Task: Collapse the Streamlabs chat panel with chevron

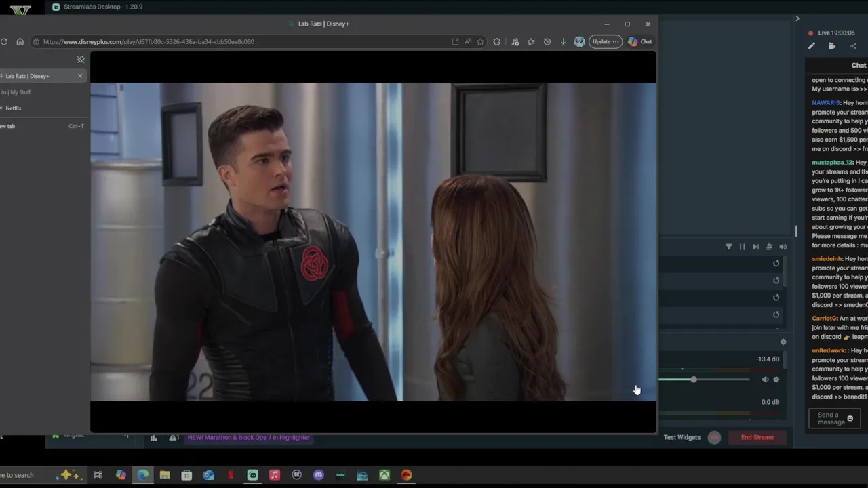Action: (x=797, y=18)
